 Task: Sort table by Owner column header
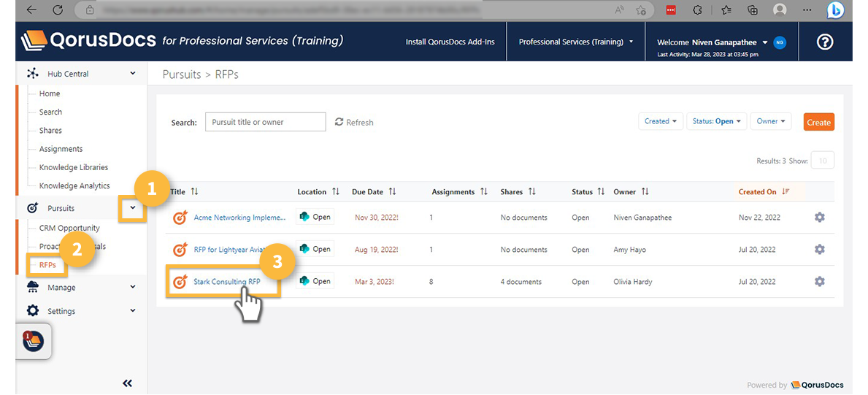pos(631,192)
